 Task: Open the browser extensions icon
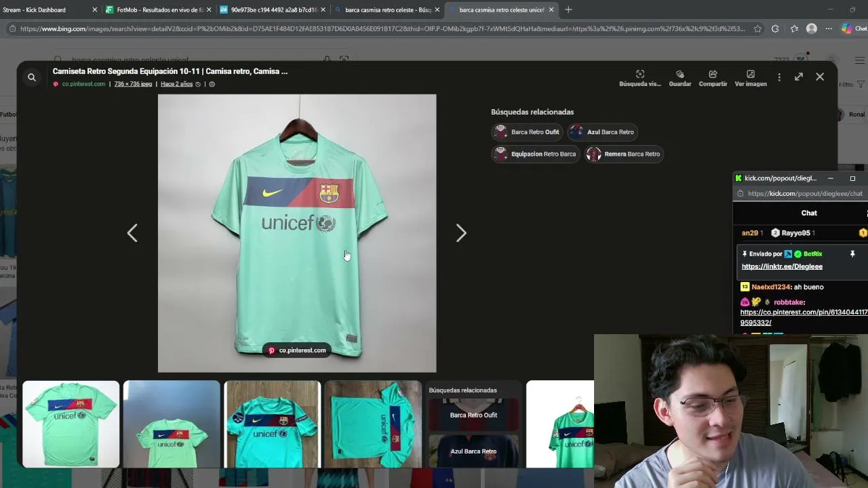pyautogui.click(x=775, y=29)
